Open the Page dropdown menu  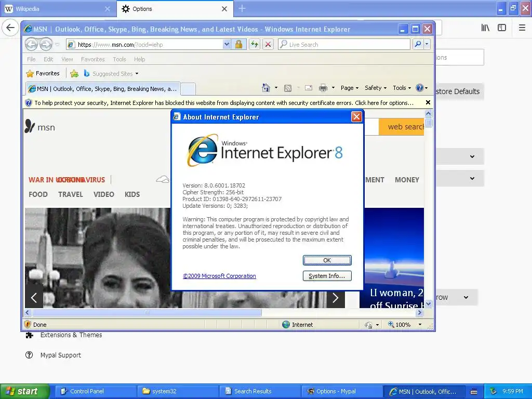(x=350, y=88)
